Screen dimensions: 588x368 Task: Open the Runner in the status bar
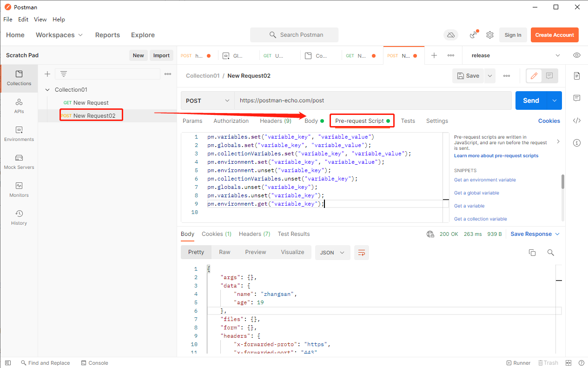coord(518,363)
